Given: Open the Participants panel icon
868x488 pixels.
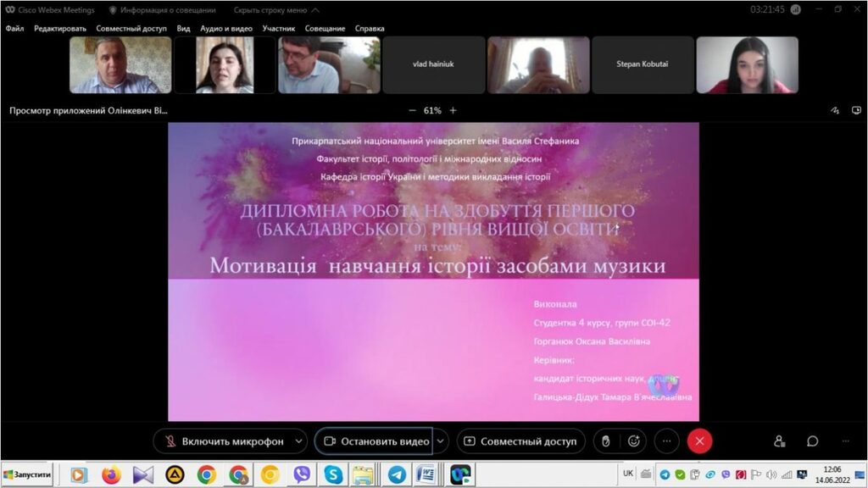Looking at the screenshot, I should click(x=779, y=441).
